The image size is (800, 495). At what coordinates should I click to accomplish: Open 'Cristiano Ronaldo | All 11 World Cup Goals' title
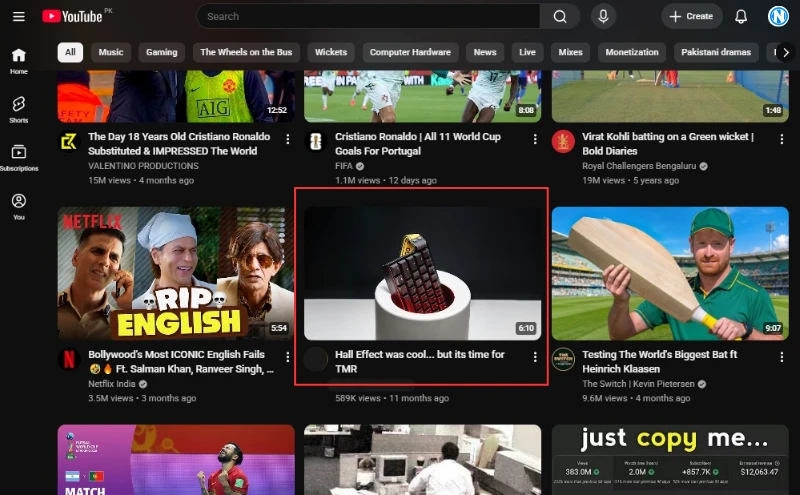pos(418,143)
